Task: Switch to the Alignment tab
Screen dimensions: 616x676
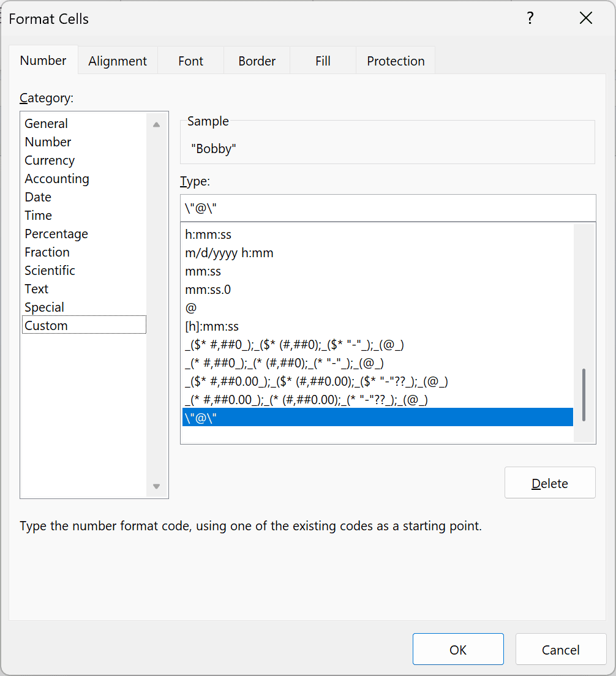Action: coord(118,61)
